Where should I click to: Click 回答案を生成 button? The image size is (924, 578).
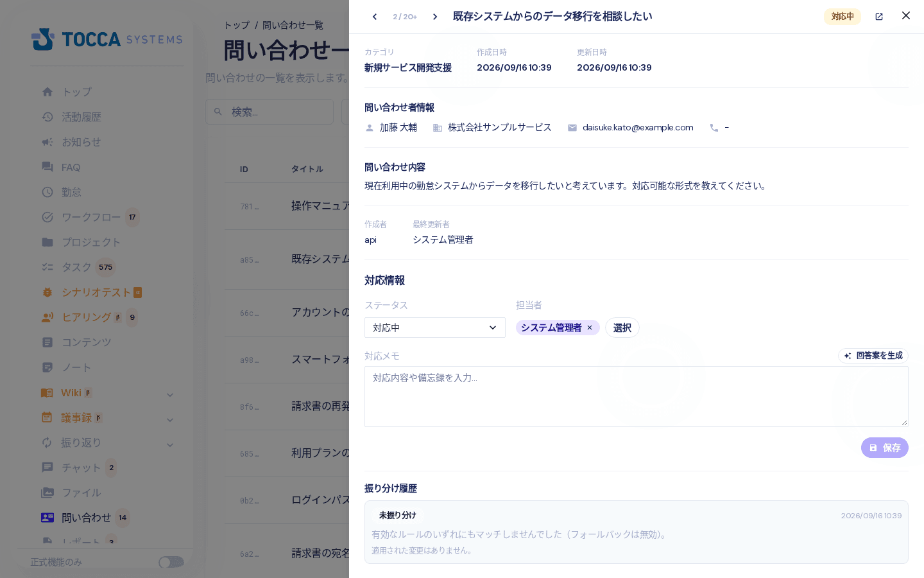(x=873, y=356)
